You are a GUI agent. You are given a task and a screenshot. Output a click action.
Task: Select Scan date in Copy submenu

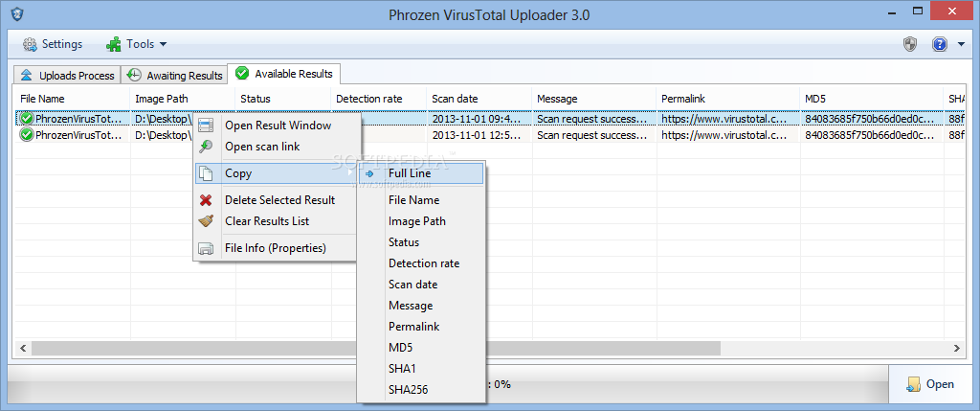tap(421, 284)
